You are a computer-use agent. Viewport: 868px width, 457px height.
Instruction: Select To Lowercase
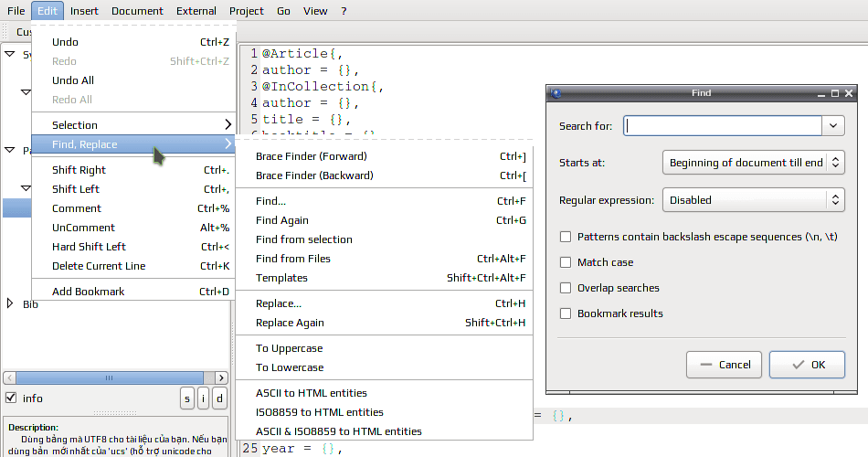(384, 367)
